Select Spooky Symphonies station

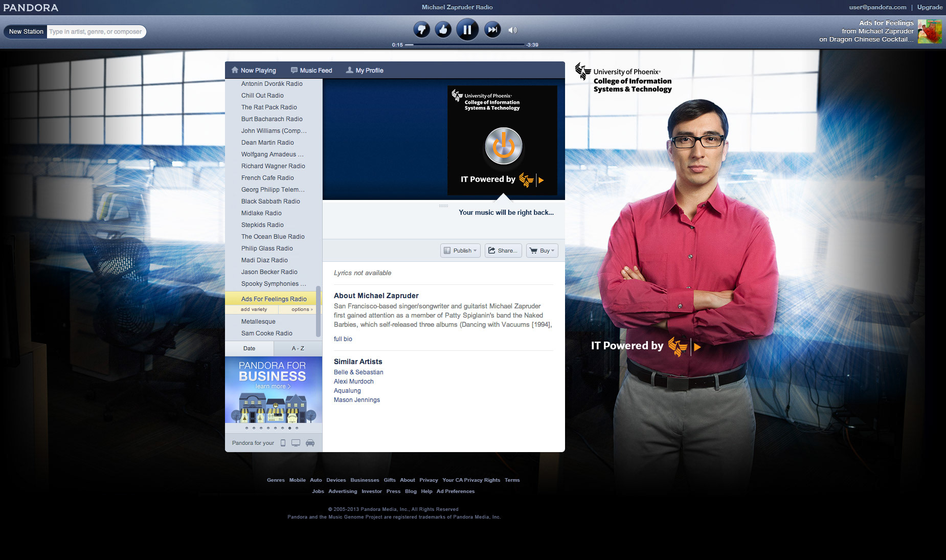tap(274, 284)
